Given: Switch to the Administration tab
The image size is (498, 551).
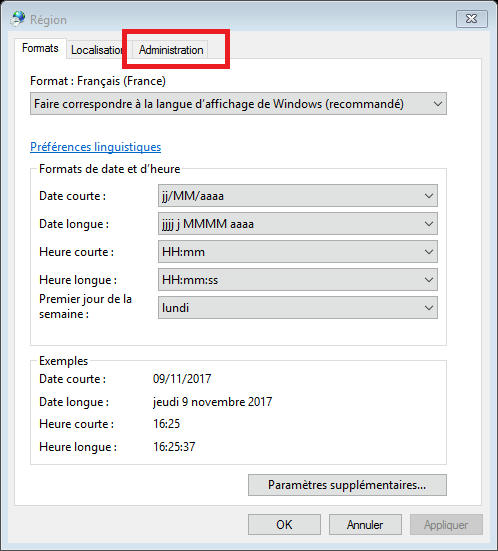Looking at the screenshot, I should tap(171, 50).
